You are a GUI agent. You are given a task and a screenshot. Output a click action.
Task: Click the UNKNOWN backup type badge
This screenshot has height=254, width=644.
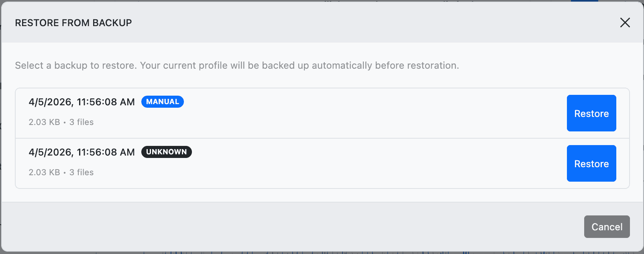point(166,152)
